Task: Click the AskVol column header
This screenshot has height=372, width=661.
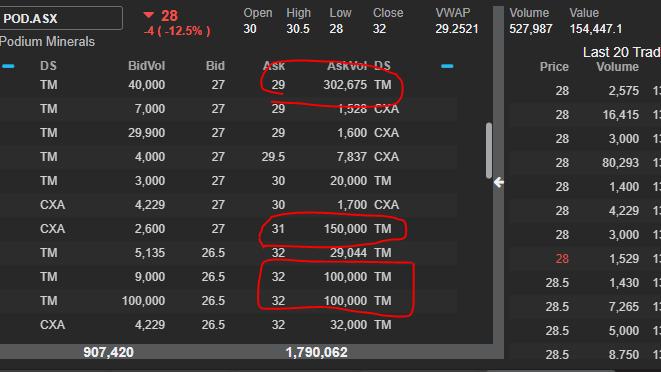Action: (347, 66)
